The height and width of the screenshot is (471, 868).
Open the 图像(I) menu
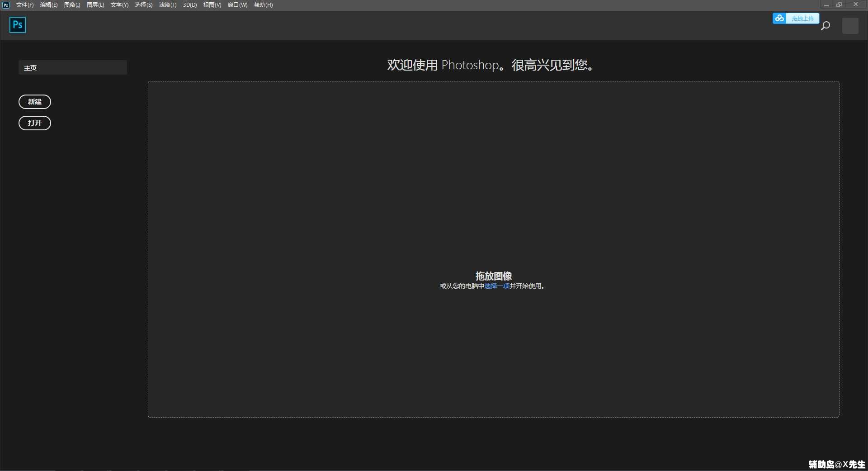click(72, 5)
